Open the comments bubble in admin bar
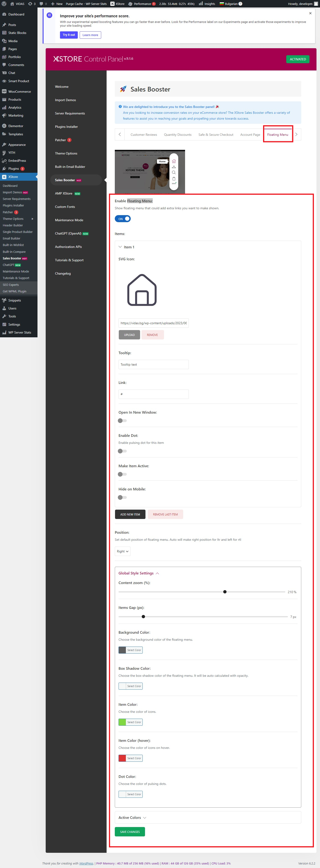 coord(41,4)
